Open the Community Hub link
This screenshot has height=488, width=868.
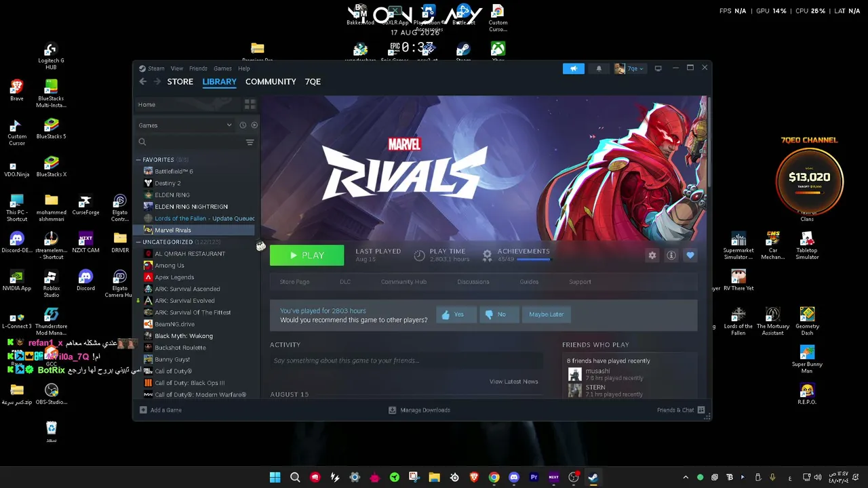click(x=403, y=282)
